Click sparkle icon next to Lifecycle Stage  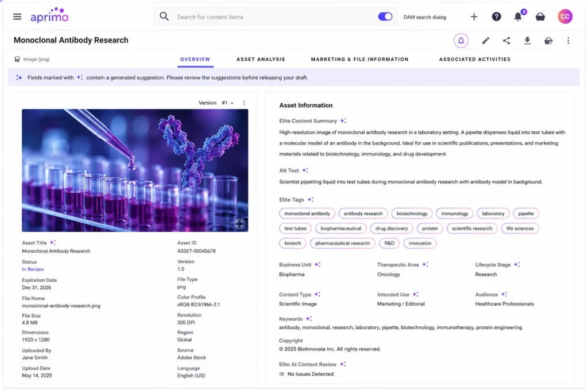tap(517, 264)
